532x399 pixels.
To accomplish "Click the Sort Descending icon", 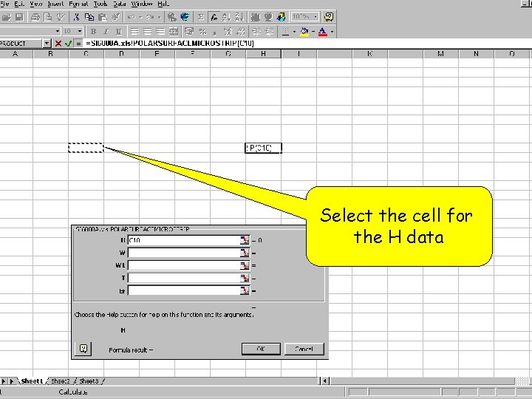I will click(239, 17).
